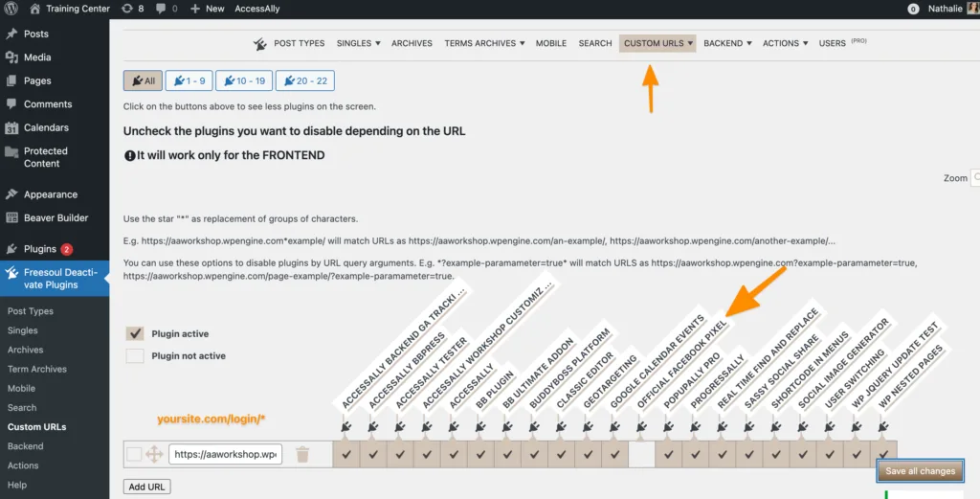Open Beaver Builder in the sidebar
Screen dimensions: 980x499
pos(55,217)
